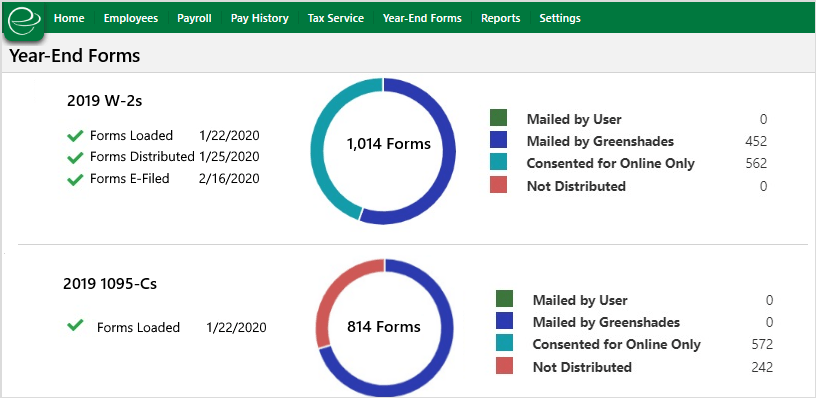Click the W-2s Consented for Online Only teal swatch

(499, 162)
